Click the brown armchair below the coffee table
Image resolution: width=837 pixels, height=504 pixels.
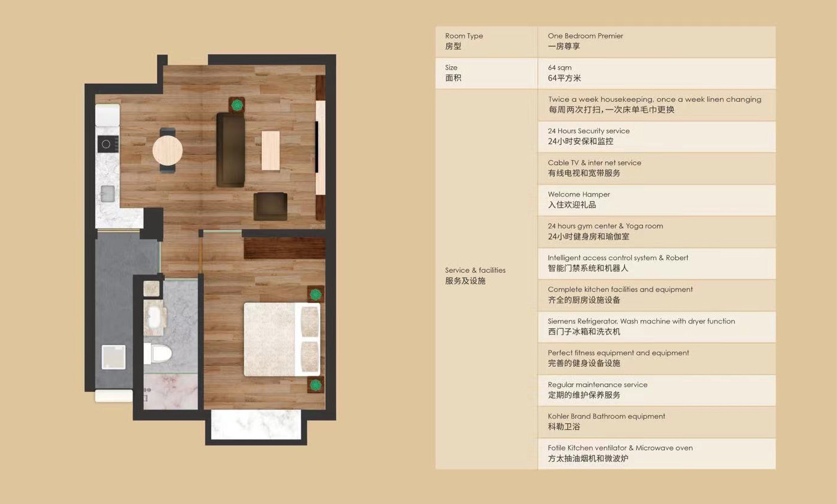tap(270, 207)
